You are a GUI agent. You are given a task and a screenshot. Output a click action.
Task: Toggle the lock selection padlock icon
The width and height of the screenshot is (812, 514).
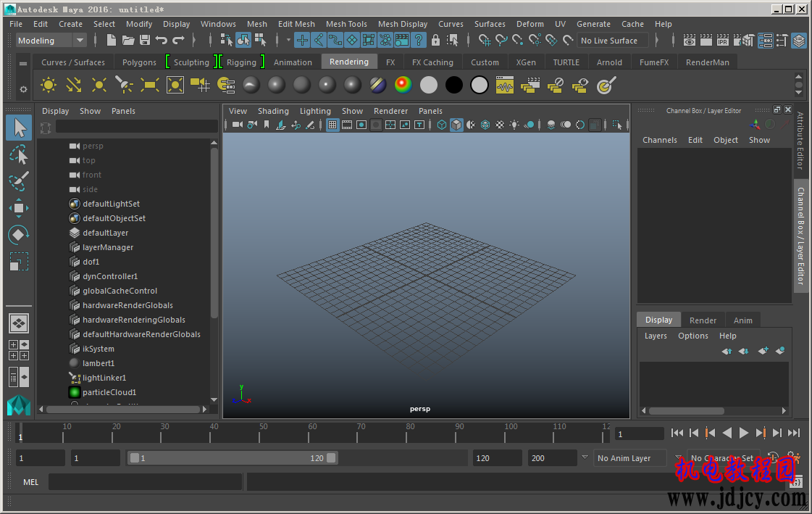click(435, 41)
